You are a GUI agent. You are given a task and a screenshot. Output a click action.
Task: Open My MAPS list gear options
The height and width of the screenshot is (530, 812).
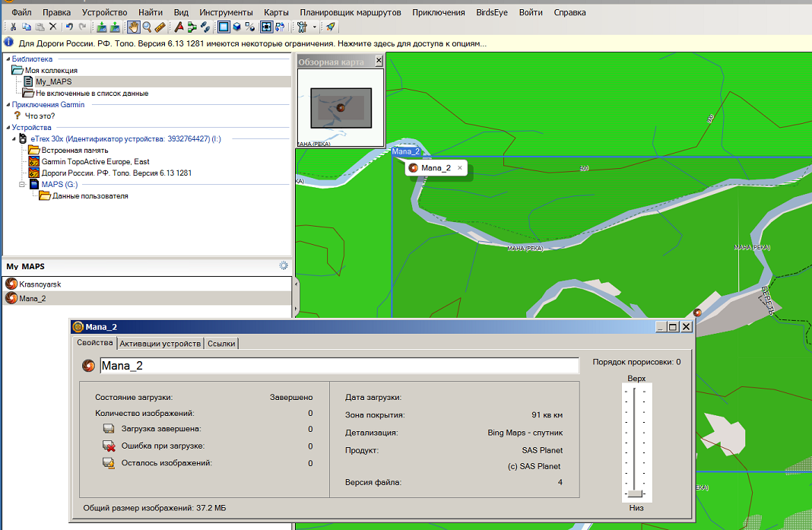284,266
